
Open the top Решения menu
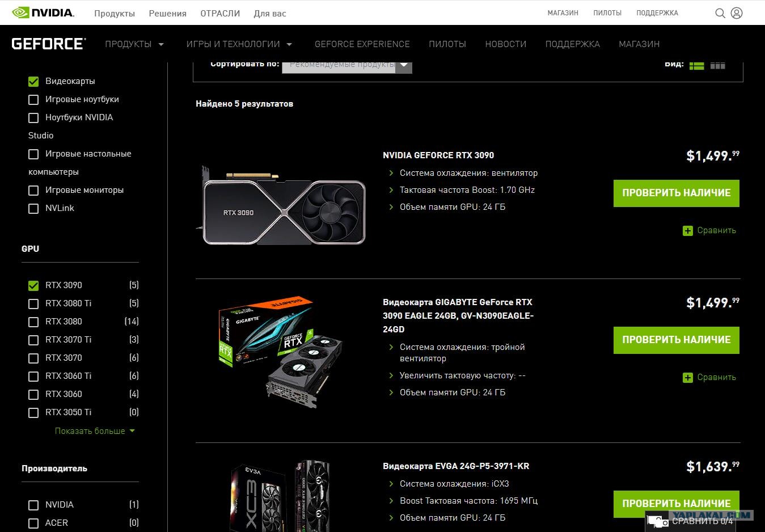tap(167, 13)
